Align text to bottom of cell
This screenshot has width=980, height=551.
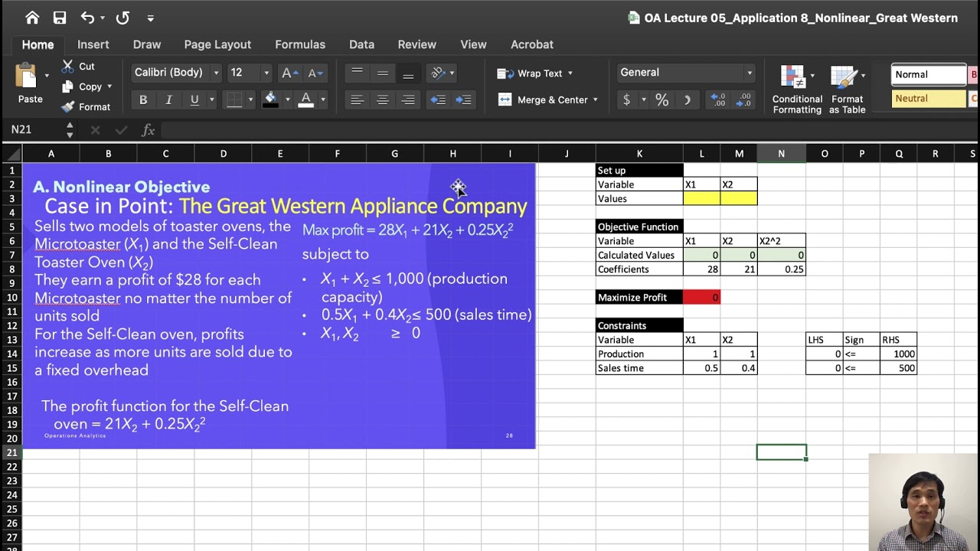click(x=408, y=73)
